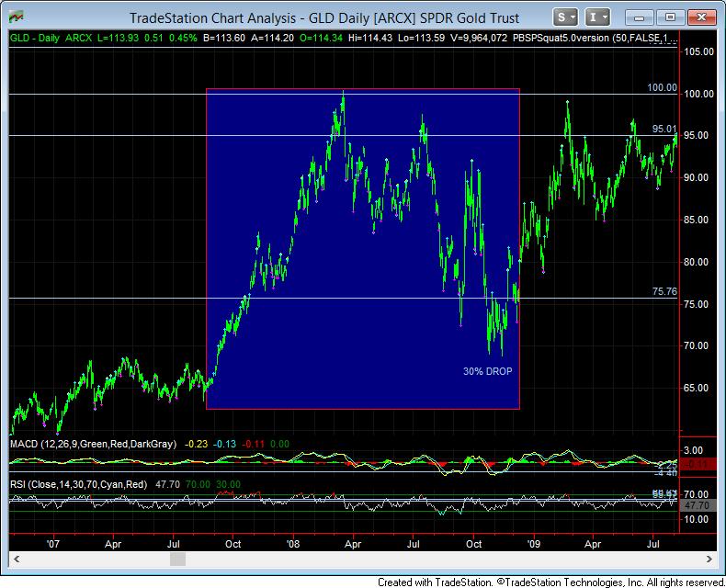Open the S symbol link dropdown button
726x588 pixels.
pyautogui.click(x=565, y=17)
